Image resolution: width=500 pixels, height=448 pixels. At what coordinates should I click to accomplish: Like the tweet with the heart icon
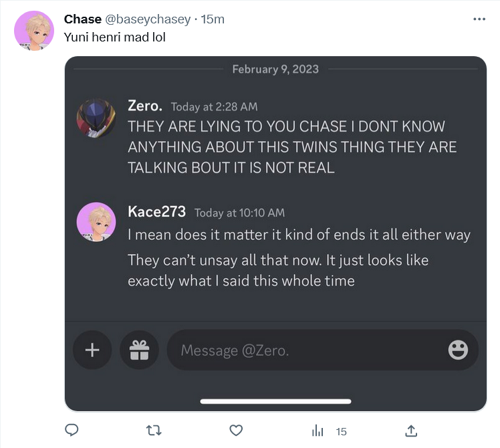pos(236,431)
